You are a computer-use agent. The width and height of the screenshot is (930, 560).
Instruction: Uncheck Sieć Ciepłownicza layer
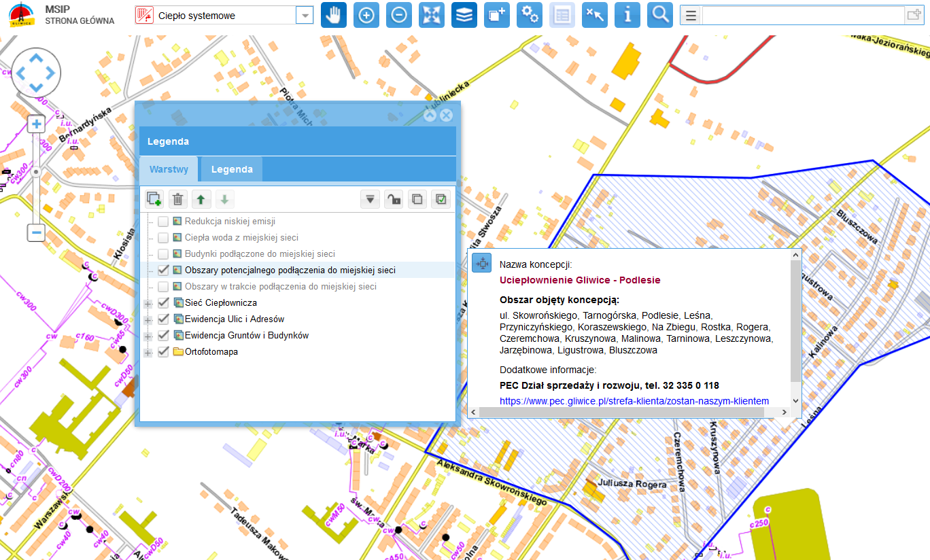tap(163, 303)
